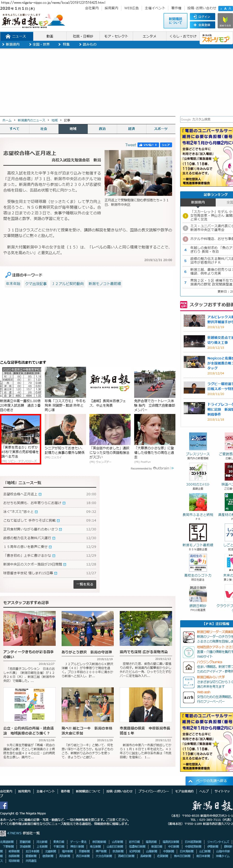
Task: Click the ログイン button
Action: click(x=202, y=17)
